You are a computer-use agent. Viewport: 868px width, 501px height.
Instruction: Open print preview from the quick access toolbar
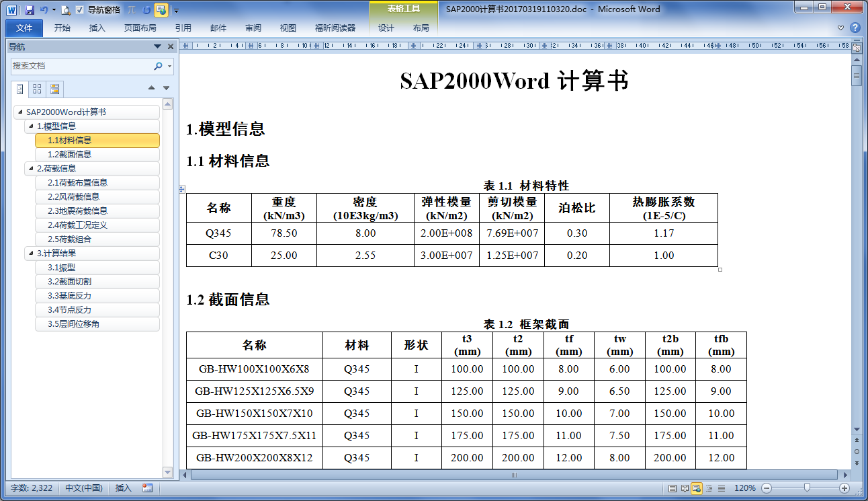click(66, 10)
